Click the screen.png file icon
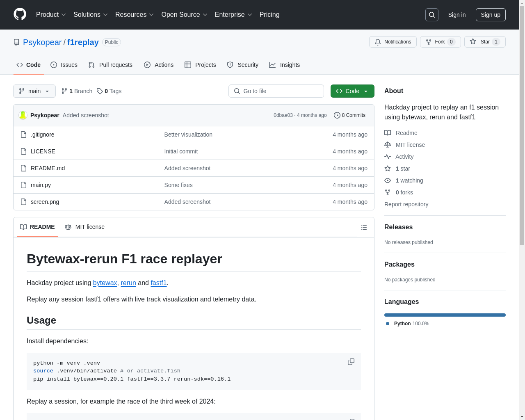Viewport: 525px width, 420px height. click(x=24, y=202)
